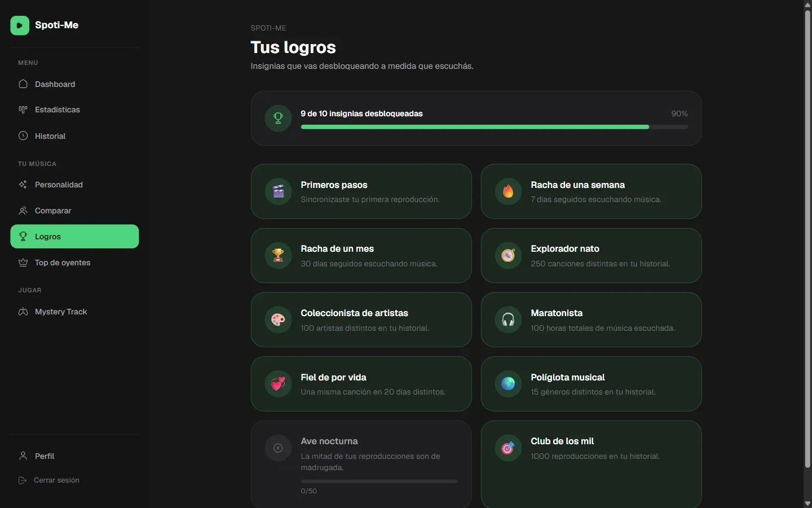Click the "9 de 10 insignias desbloqueadas" text
The height and width of the screenshot is (508, 812).
[x=361, y=113]
